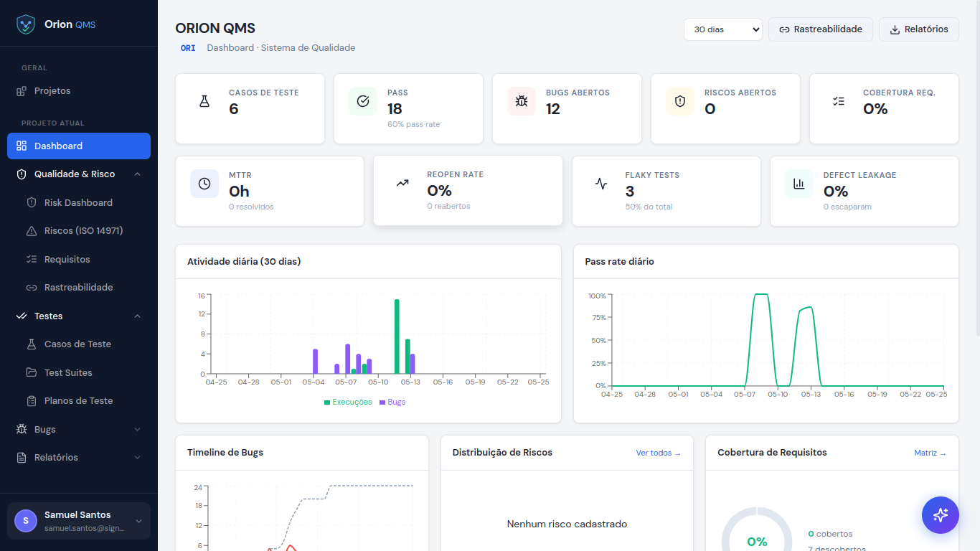Click the Risk Dashboard shield icon

click(x=32, y=202)
